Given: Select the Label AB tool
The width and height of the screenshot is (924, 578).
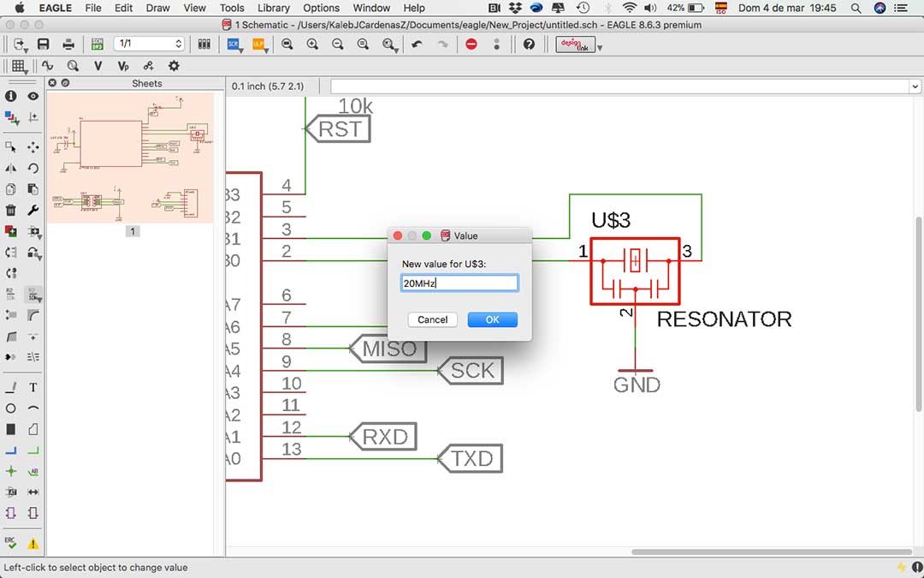Looking at the screenshot, I should 33,471.
